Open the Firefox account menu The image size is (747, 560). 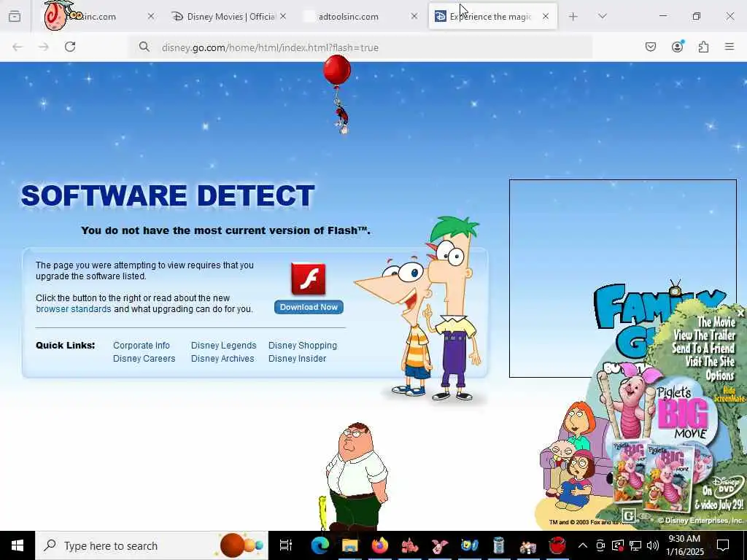click(678, 46)
